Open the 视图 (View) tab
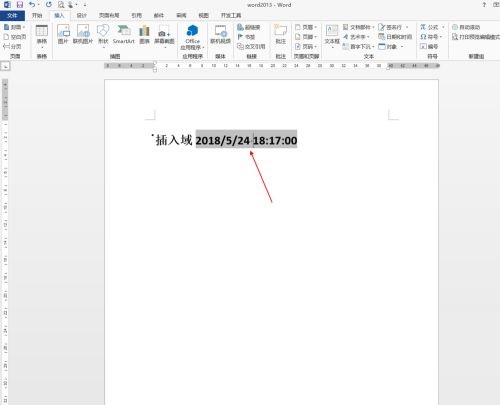Screen dimensions: 500x405 click(203, 15)
